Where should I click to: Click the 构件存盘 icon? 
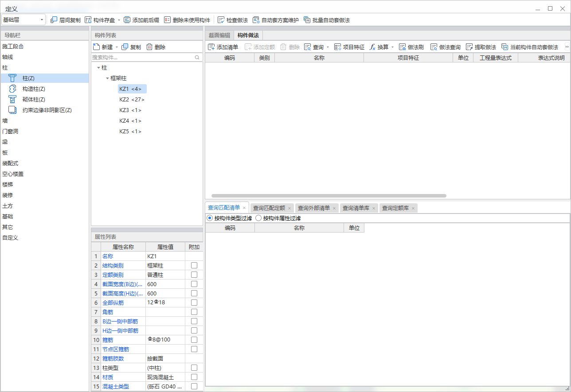coord(88,20)
